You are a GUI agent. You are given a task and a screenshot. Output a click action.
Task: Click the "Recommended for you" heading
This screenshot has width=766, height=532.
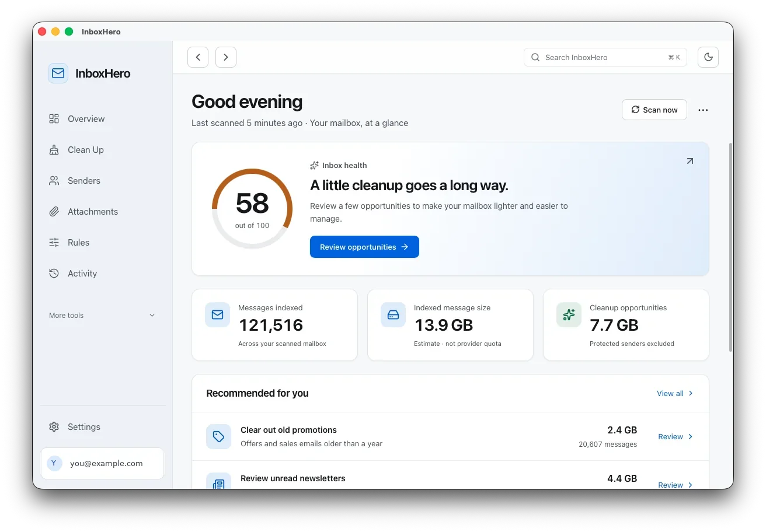click(257, 394)
